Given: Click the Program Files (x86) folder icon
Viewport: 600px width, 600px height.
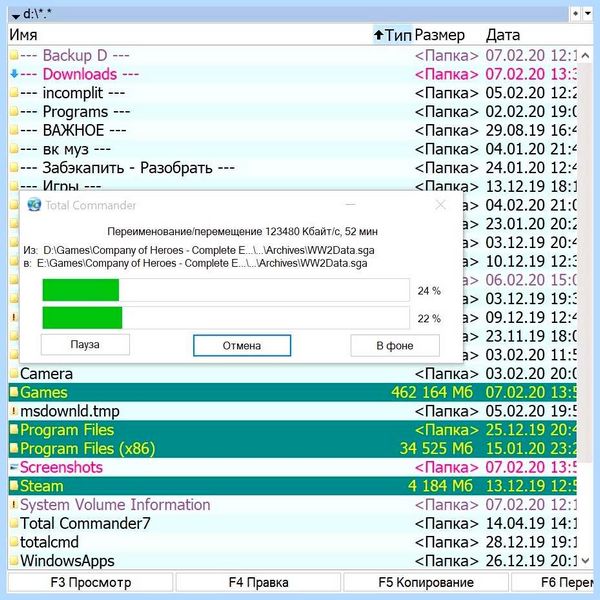Looking at the screenshot, I should 14,448.
